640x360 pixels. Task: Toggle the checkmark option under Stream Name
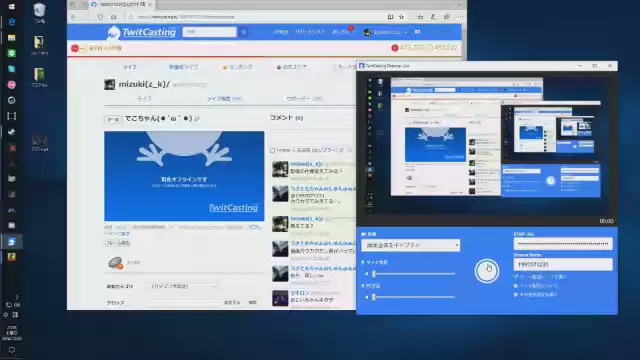point(516,277)
